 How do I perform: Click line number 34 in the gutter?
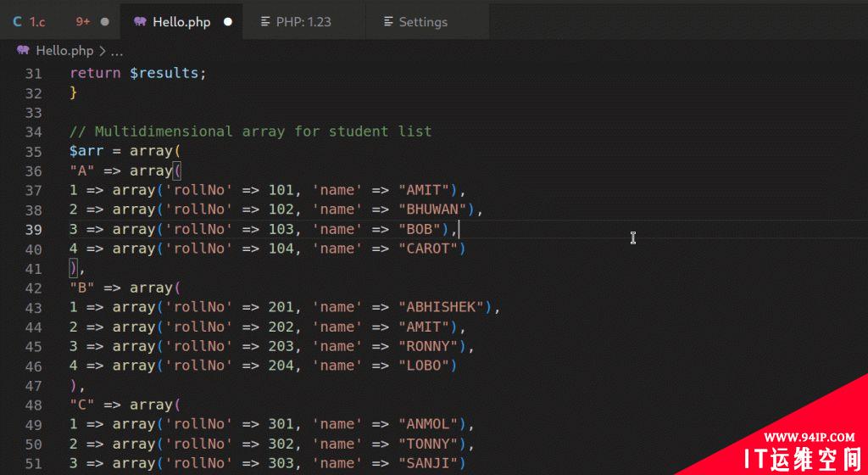tap(33, 132)
